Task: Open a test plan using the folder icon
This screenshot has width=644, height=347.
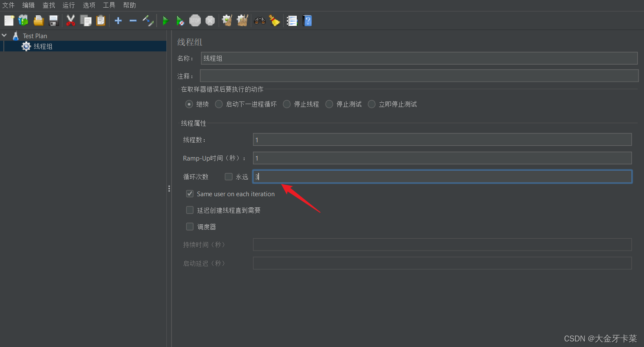Action: (x=38, y=20)
